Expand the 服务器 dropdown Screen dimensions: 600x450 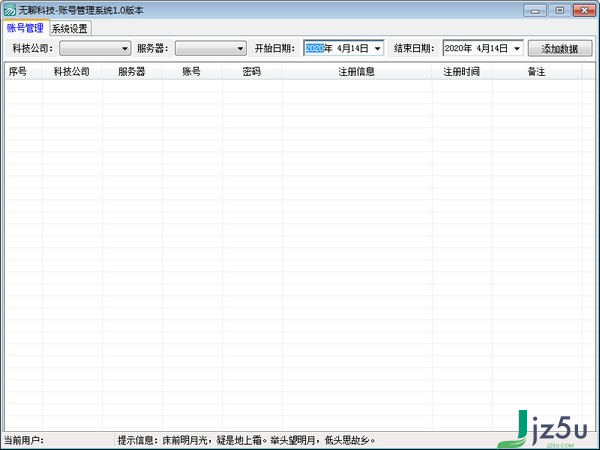click(211, 49)
